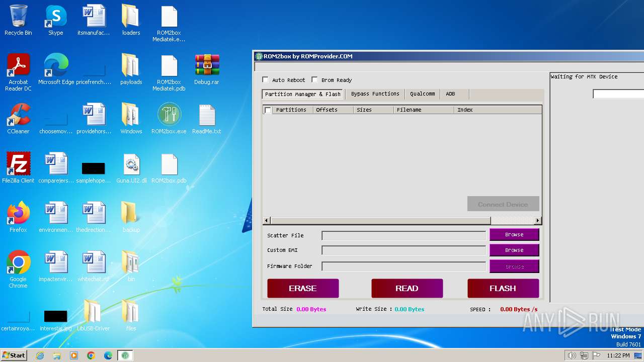Click the Filename column header
This screenshot has width=644, height=362.
click(x=424, y=110)
